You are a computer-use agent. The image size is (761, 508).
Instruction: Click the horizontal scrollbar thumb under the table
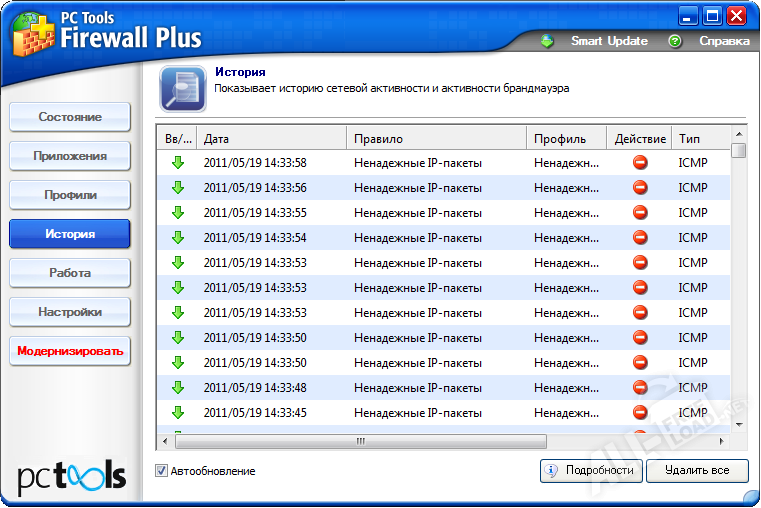(362, 441)
